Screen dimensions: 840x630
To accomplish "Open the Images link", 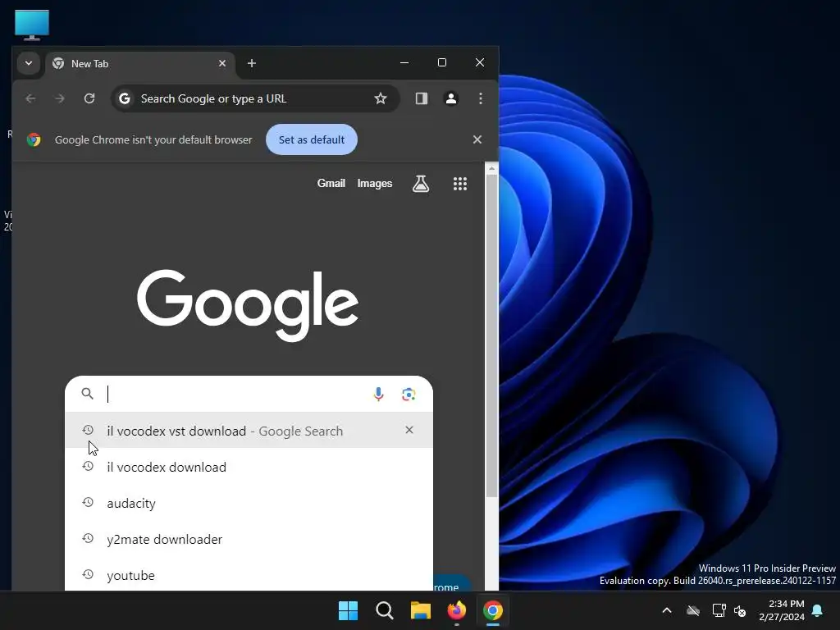I will [x=374, y=183].
